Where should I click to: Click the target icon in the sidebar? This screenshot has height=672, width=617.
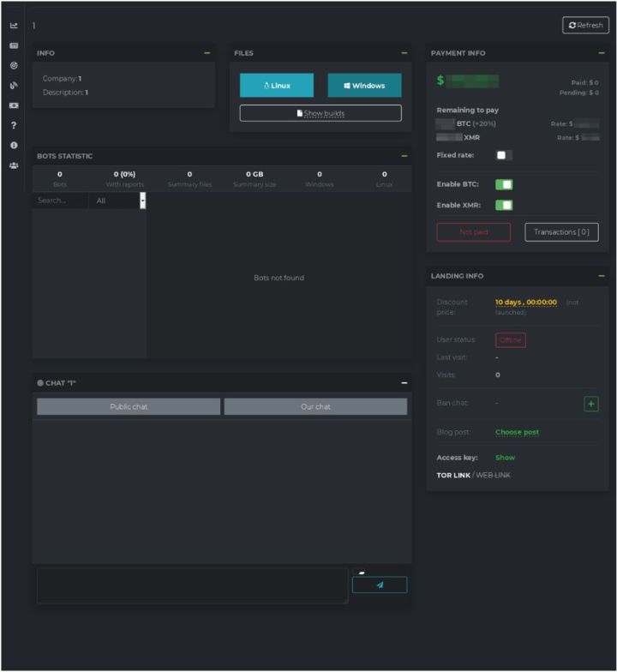tap(14, 65)
